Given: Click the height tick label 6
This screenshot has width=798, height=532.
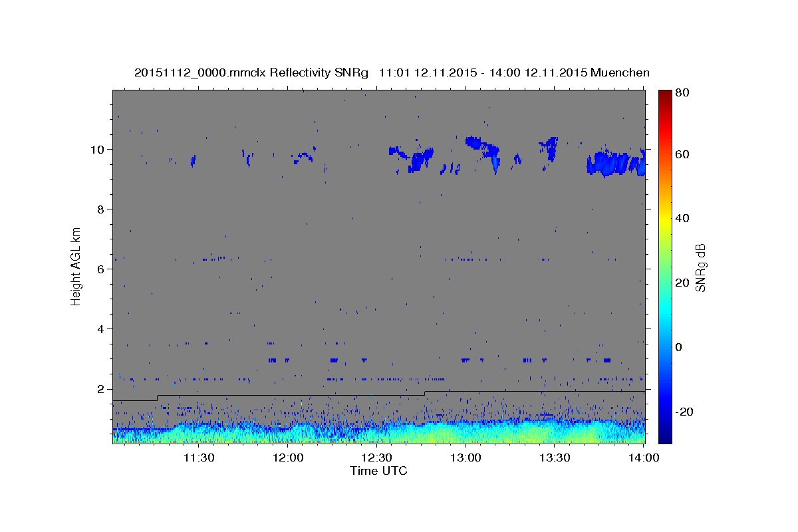Looking at the screenshot, I should pyautogui.click(x=102, y=269).
